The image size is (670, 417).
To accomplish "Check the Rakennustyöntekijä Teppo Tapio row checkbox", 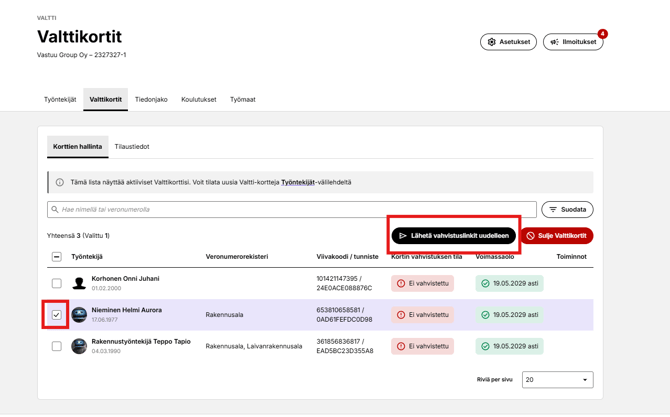I will [56, 346].
